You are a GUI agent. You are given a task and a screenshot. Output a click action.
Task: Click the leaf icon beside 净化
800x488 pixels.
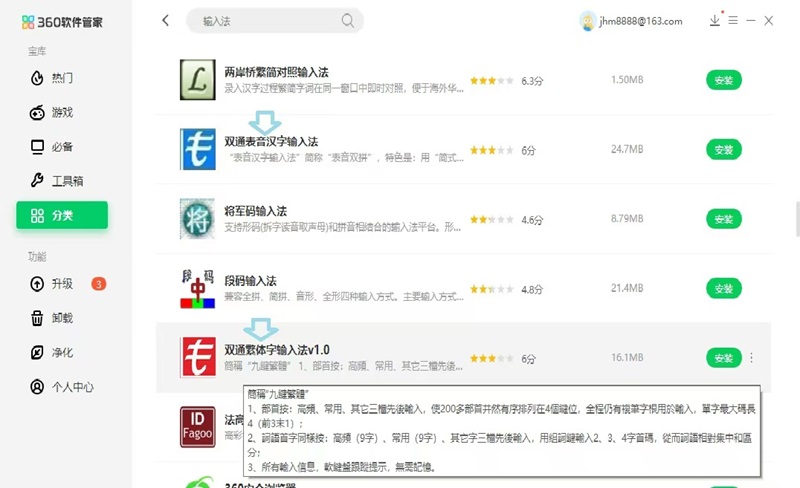[x=37, y=352]
